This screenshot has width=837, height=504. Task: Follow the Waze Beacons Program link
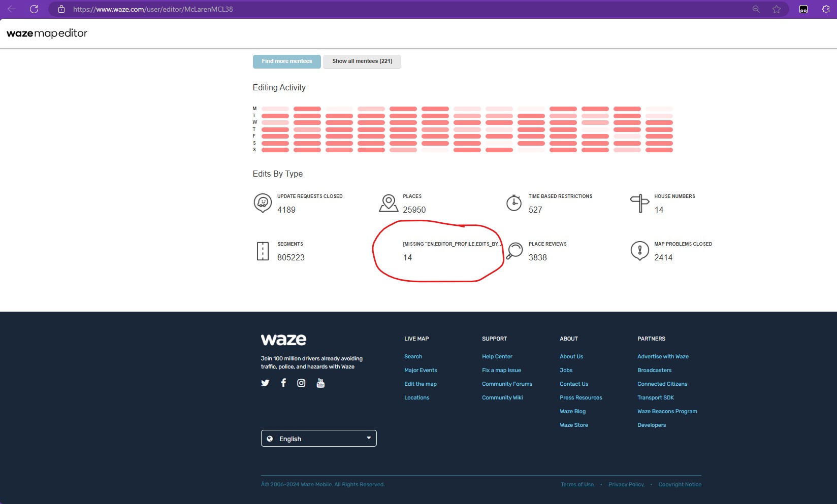pyautogui.click(x=667, y=412)
